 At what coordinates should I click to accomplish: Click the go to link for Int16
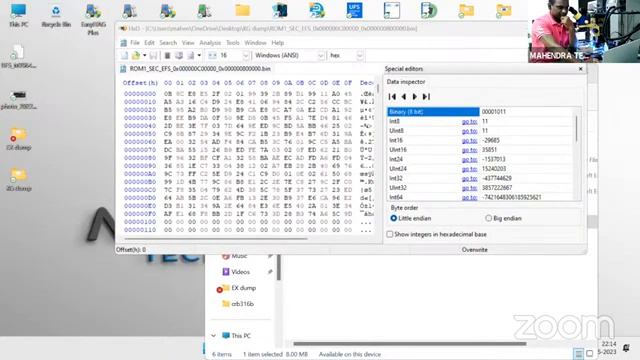click(469, 140)
